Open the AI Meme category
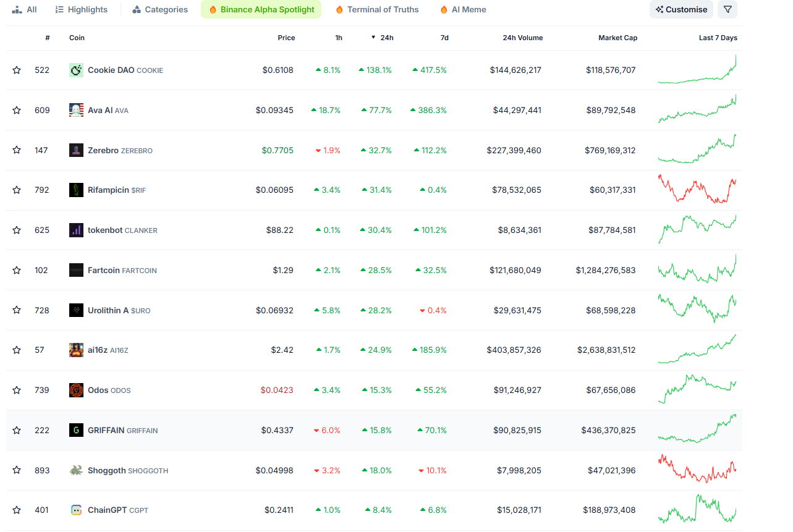The height and width of the screenshot is (532, 793). point(463,9)
